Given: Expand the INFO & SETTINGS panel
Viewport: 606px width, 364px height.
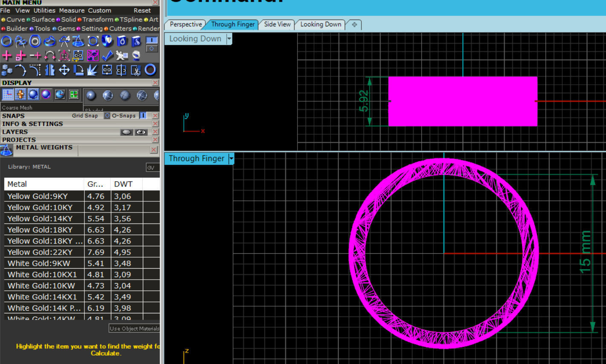Looking at the screenshot, I should [x=32, y=124].
